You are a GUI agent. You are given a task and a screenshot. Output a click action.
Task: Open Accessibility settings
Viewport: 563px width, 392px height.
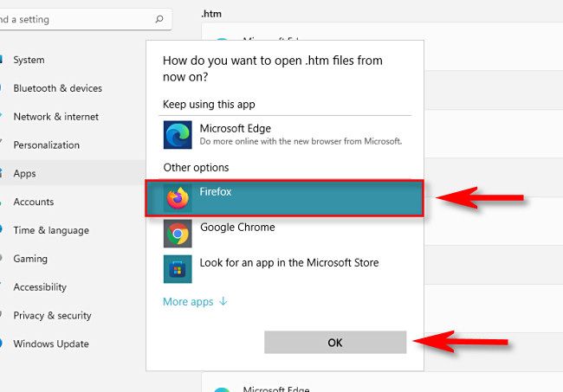[40, 287]
